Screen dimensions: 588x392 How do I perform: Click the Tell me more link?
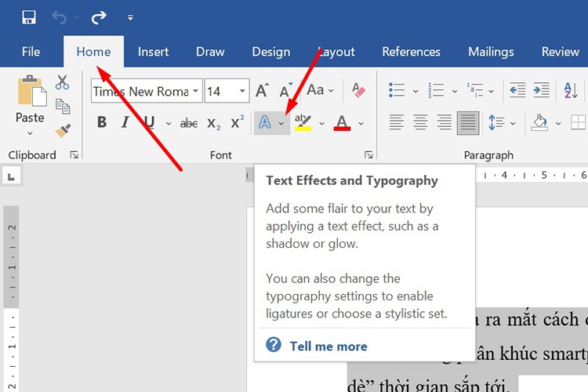pos(328,346)
